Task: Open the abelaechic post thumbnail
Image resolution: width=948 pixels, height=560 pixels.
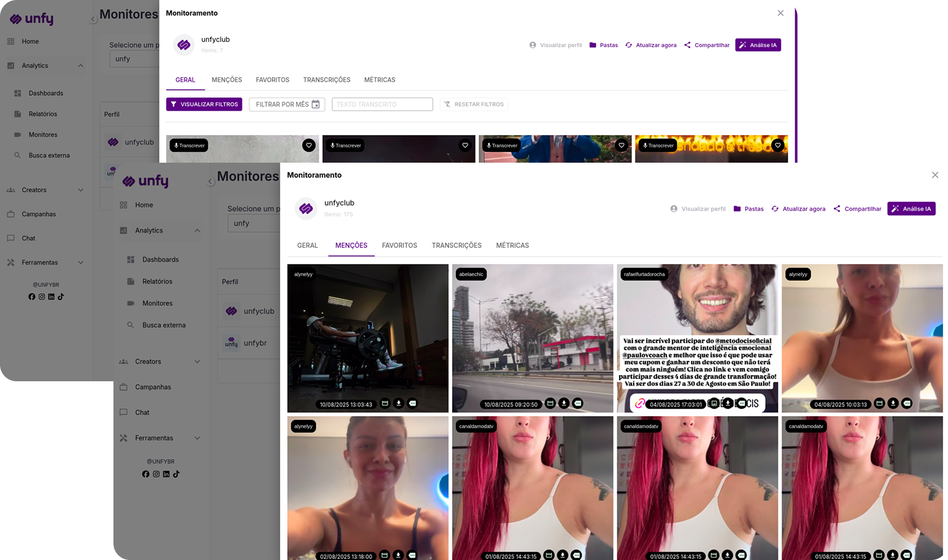Action: 532,338
